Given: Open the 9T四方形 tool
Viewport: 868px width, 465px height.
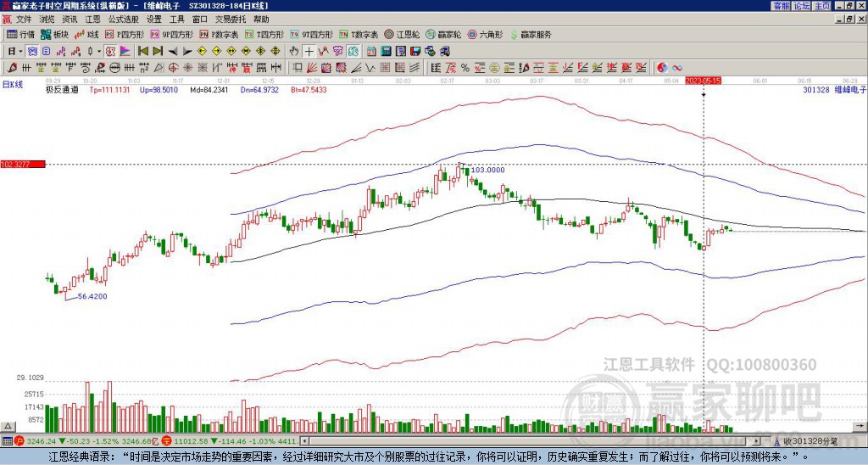Looking at the screenshot, I should (312, 34).
